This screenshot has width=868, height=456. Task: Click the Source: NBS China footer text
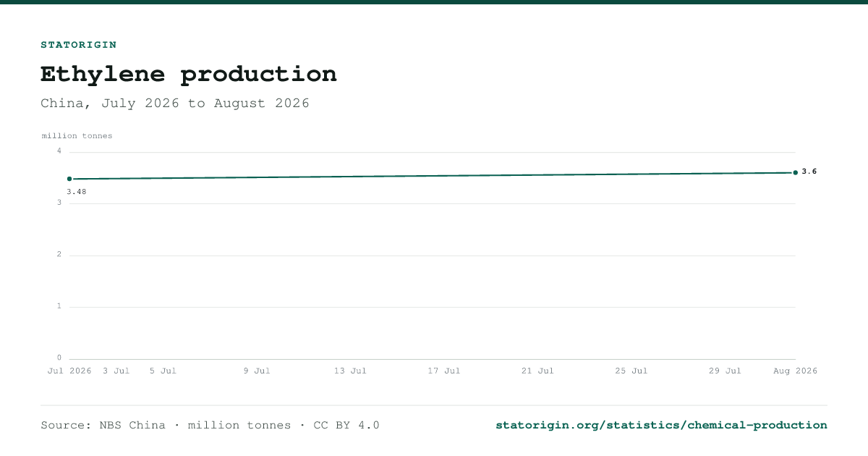103,425
